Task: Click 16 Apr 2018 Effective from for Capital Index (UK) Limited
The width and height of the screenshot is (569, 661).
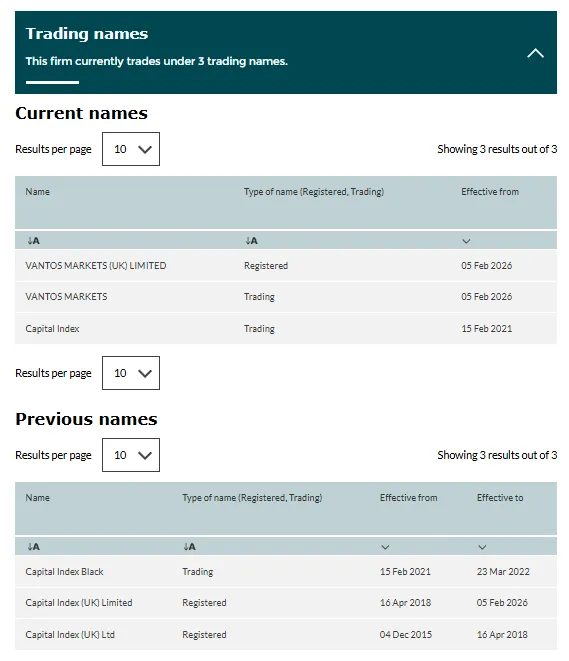Action: click(x=405, y=603)
